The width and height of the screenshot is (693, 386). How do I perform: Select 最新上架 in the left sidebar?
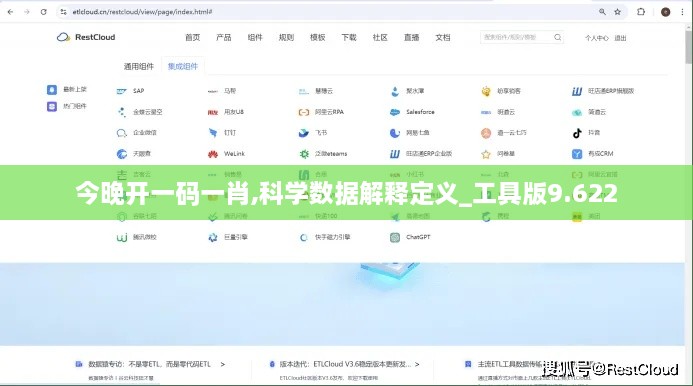click(x=67, y=90)
